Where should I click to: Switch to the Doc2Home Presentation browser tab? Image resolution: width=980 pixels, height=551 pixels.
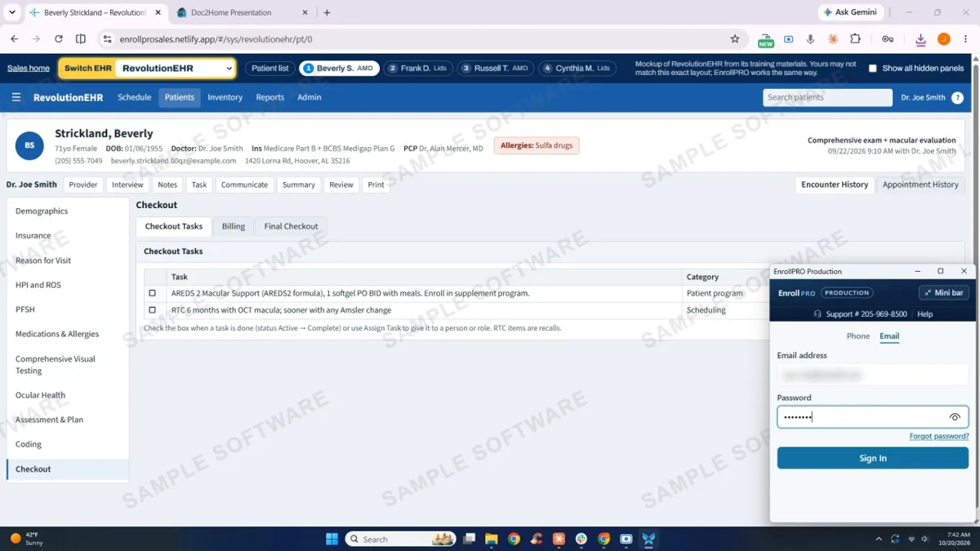point(231,12)
